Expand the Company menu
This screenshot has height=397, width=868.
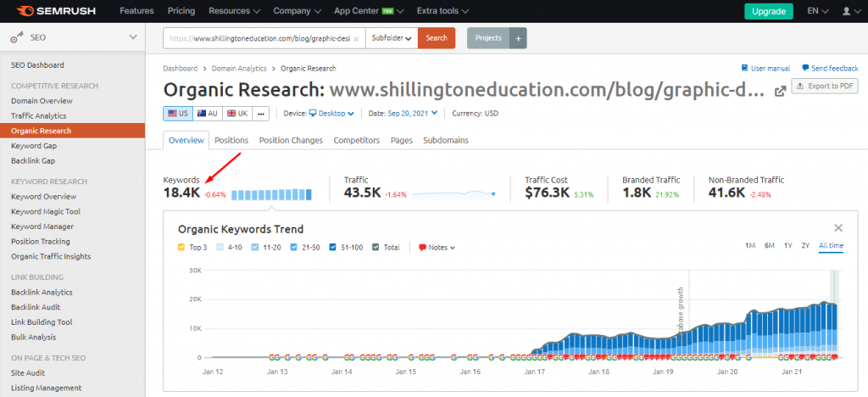coord(298,11)
